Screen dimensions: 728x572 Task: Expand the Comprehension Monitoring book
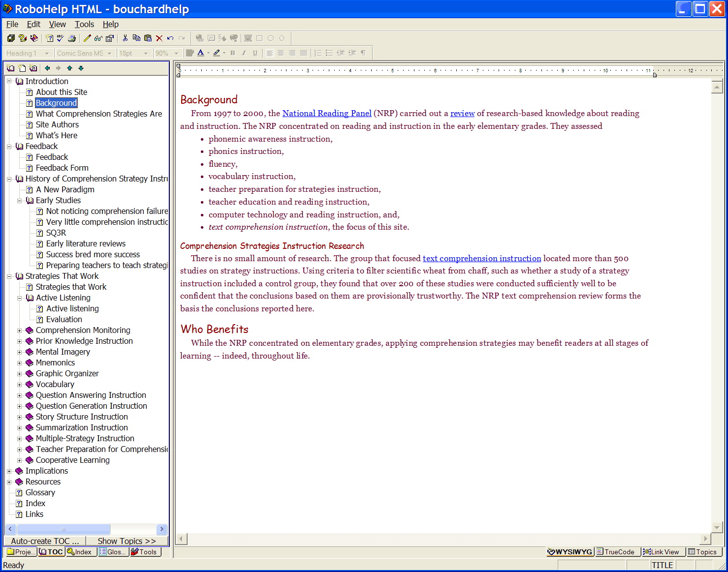coord(20,330)
